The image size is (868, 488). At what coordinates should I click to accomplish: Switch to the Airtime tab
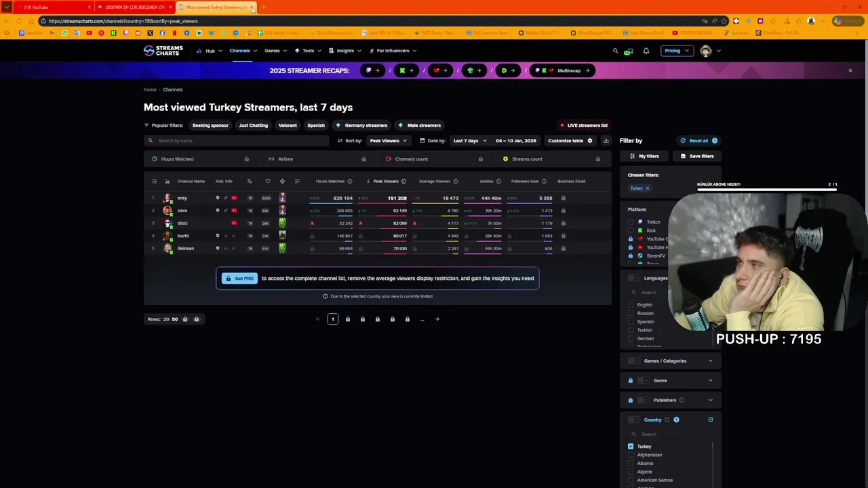[x=319, y=159]
